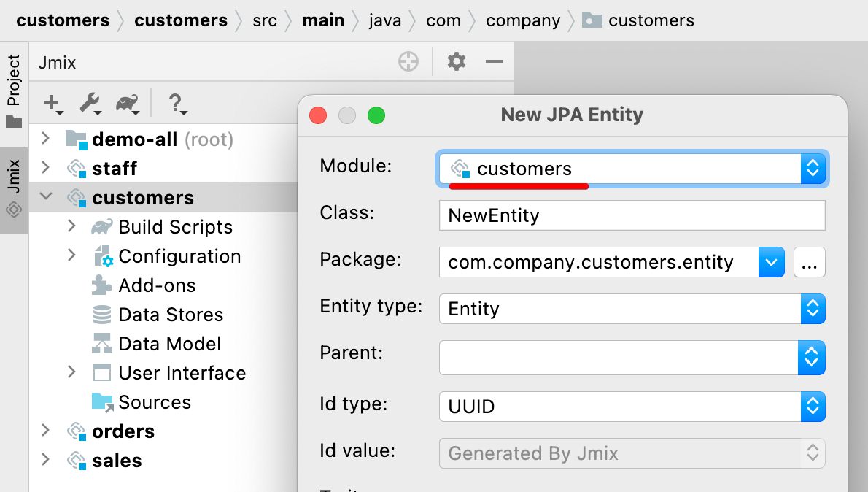Click the Class field containing NewEntity

[x=632, y=215]
